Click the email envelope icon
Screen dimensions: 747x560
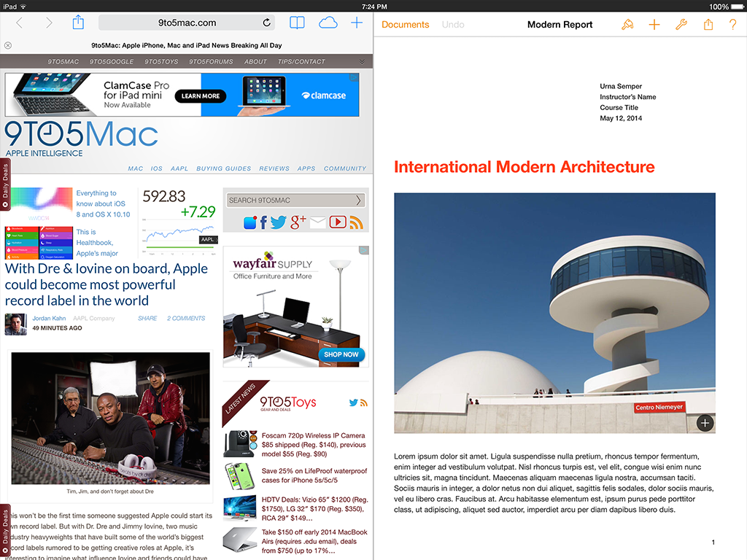click(x=318, y=222)
